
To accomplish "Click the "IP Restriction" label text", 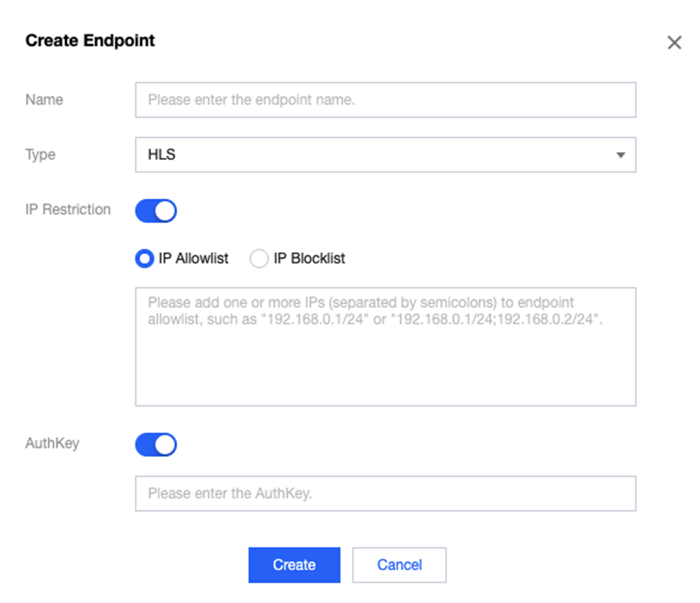I will (x=67, y=210).
